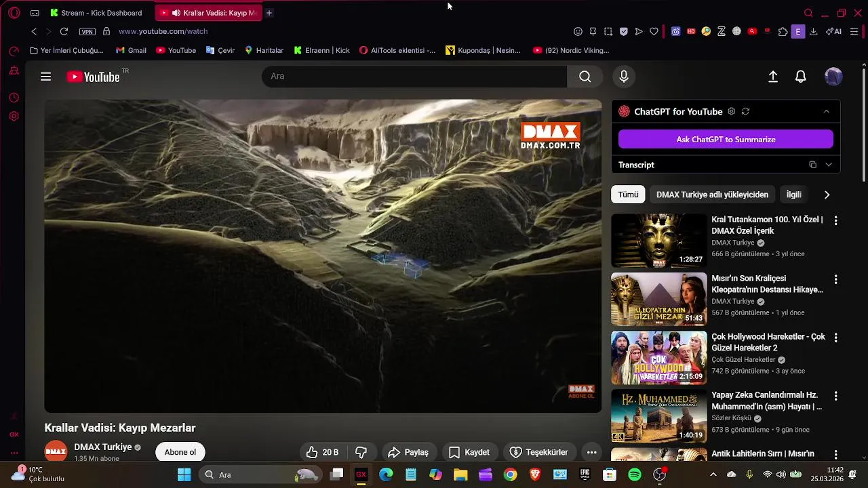Open Brave browser from the taskbar

(x=535, y=474)
